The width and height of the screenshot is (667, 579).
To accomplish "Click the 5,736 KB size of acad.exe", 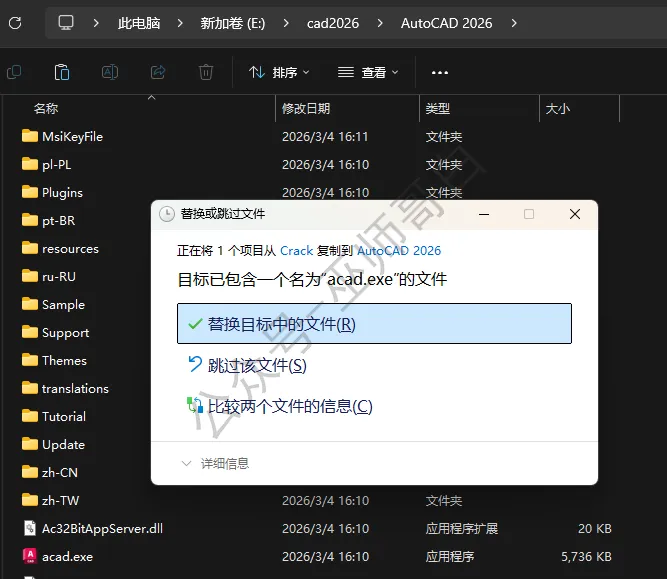I will (x=586, y=556).
